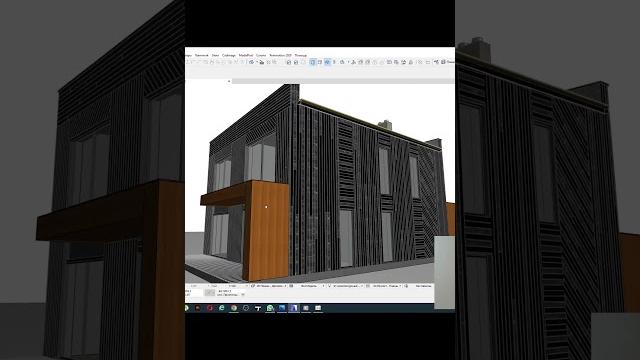Click the open-folder icon in the toolbar
This screenshot has height=360, width=640.
pyautogui.click(x=262, y=62)
